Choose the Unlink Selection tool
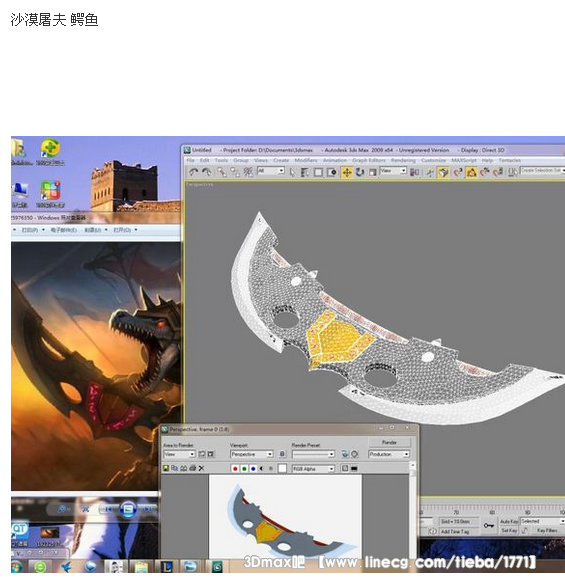 (x=235, y=172)
